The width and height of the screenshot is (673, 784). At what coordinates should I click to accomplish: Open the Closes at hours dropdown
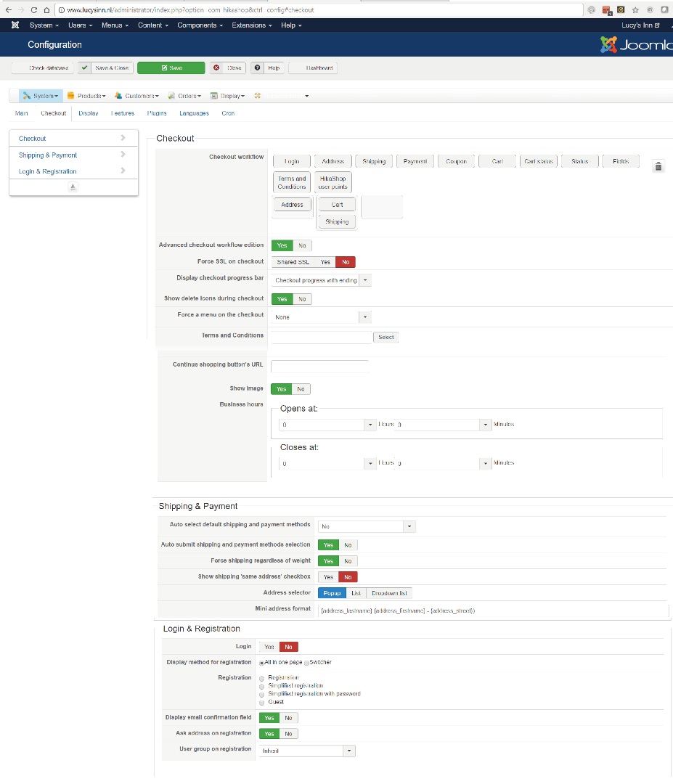coord(327,463)
